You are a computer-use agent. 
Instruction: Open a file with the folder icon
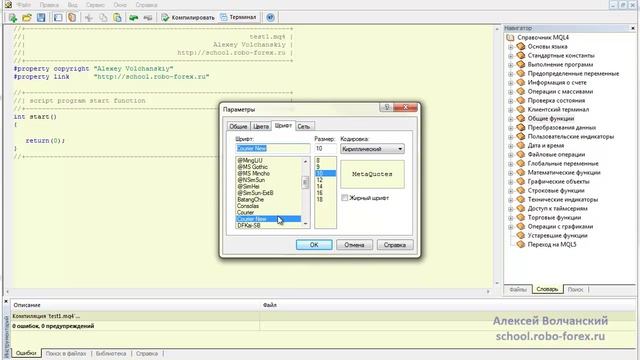click(27, 18)
